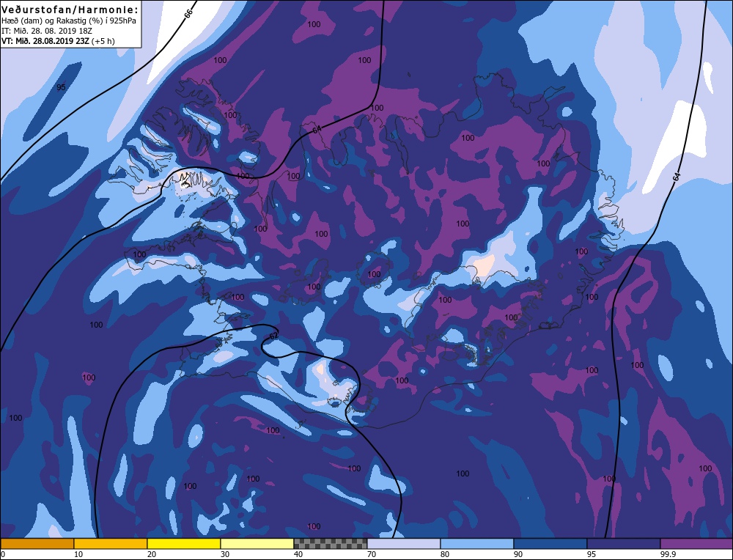The height and width of the screenshot is (560, 733).
Task: Click legend scale label "80"
Action: (x=445, y=554)
